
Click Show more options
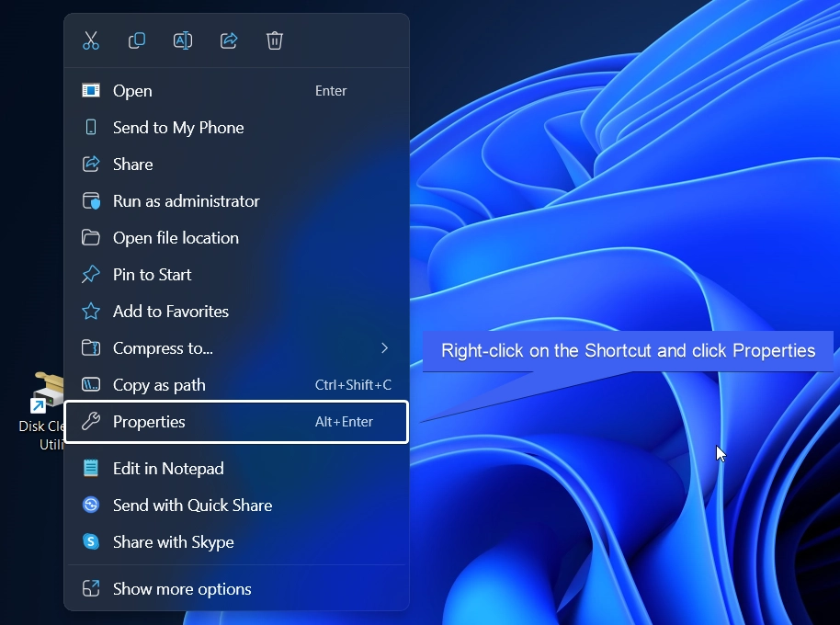point(236,589)
